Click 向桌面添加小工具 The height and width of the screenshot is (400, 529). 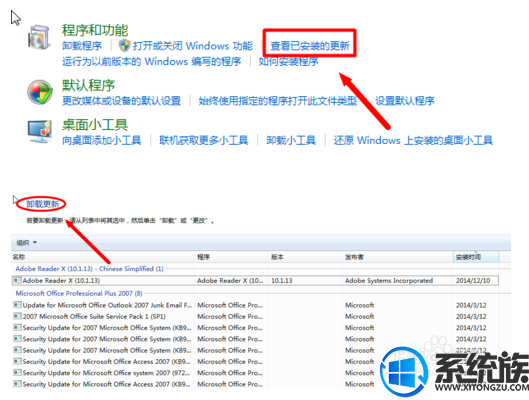[x=102, y=140]
